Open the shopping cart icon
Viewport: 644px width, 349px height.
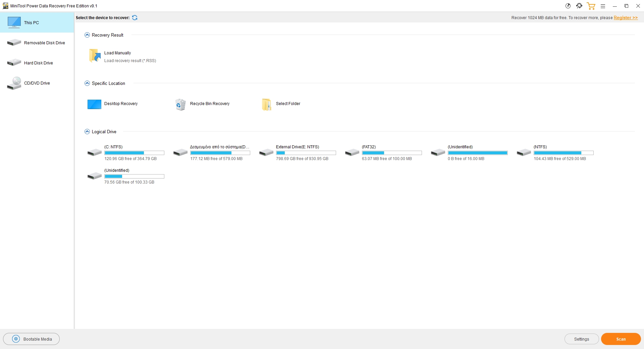coord(591,6)
